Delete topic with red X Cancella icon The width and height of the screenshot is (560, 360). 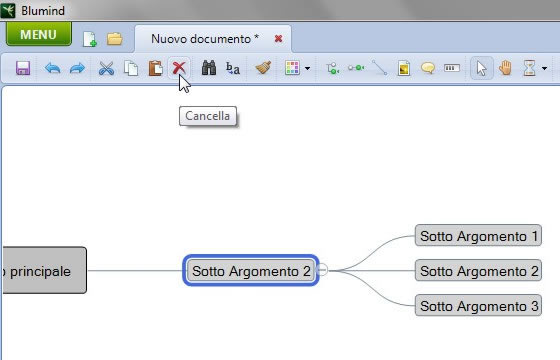pos(179,68)
